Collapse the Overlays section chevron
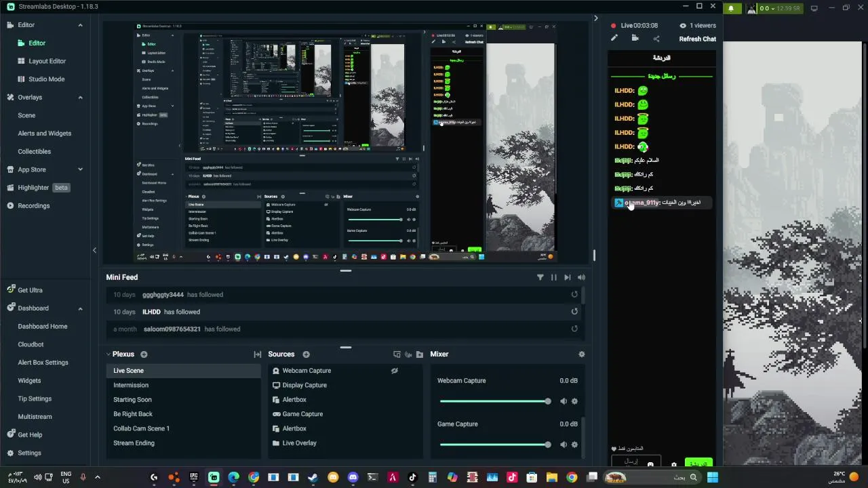The image size is (868, 488). pyautogui.click(x=80, y=98)
